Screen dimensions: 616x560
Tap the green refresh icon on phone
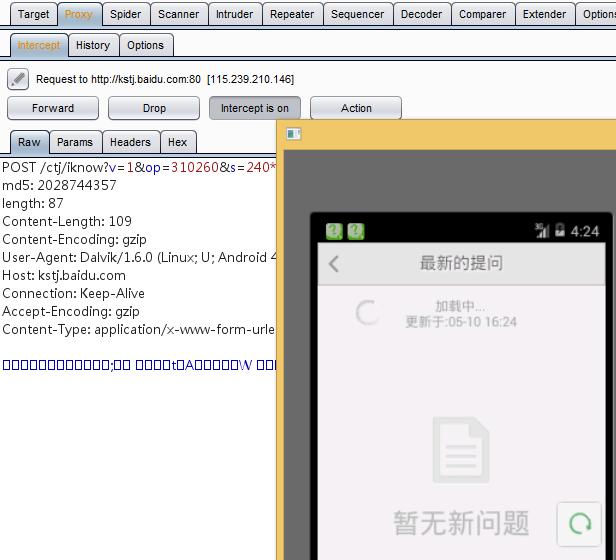pos(579,524)
